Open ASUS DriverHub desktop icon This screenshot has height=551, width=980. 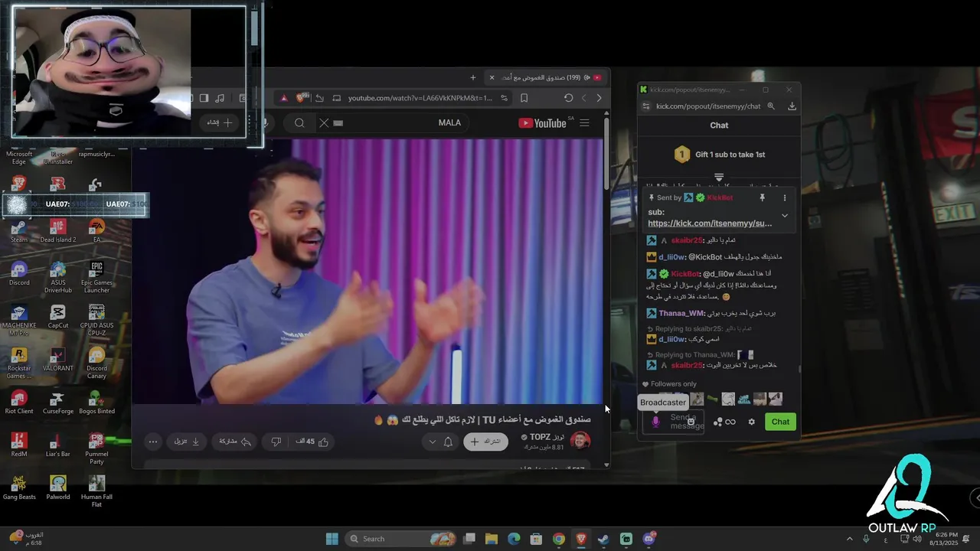click(x=57, y=278)
